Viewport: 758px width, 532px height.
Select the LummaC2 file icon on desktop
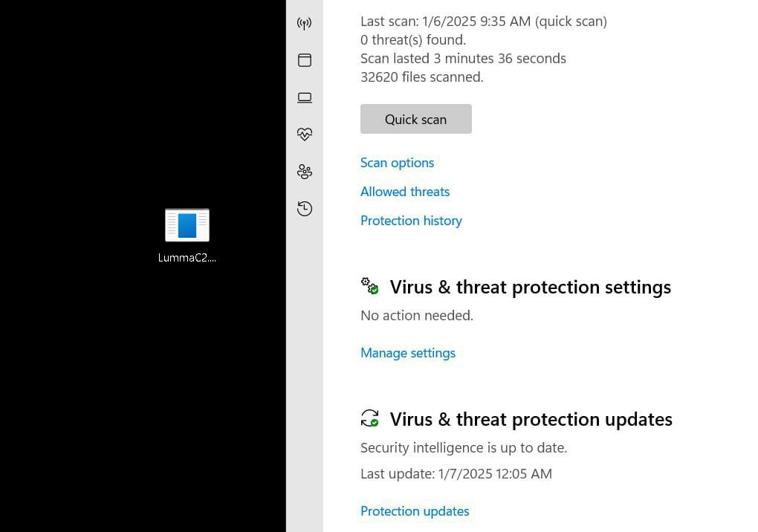click(187, 225)
